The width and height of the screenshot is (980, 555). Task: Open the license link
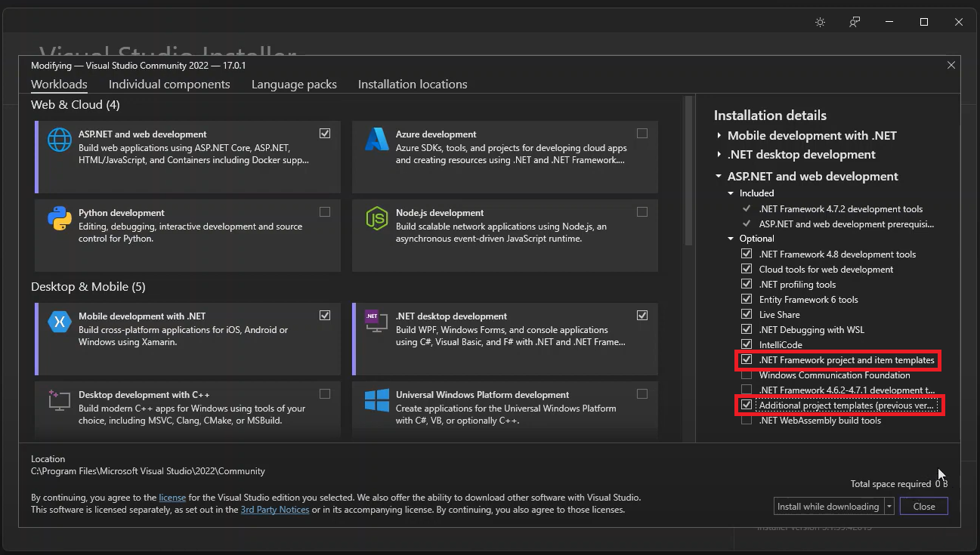pyautogui.click(x=172, y=498)
